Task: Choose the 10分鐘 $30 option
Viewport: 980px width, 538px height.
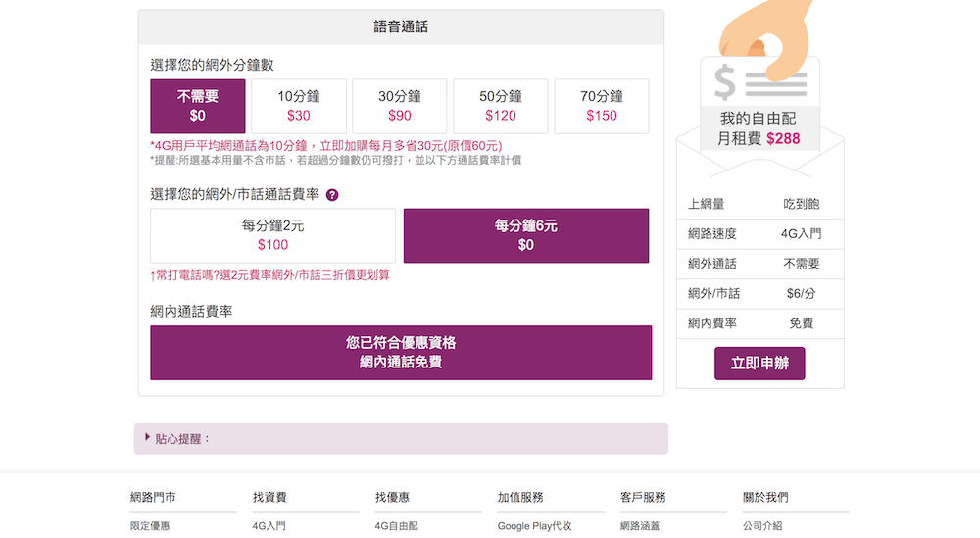Action: (299, 106)
